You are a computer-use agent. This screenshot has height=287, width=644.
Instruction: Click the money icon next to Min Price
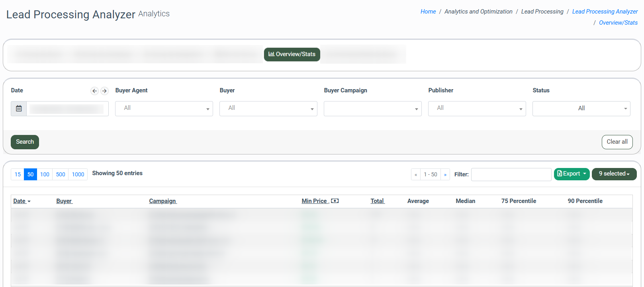[335, 201]
